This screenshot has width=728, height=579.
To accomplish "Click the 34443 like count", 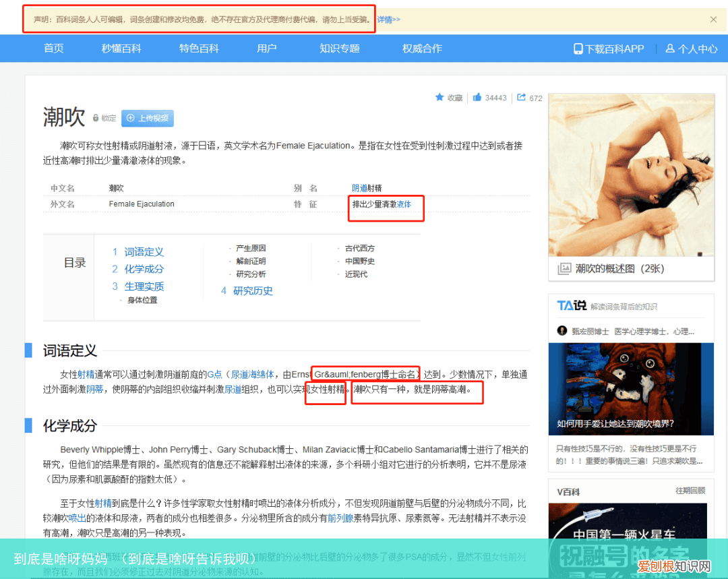I will (x=496, y=98).
